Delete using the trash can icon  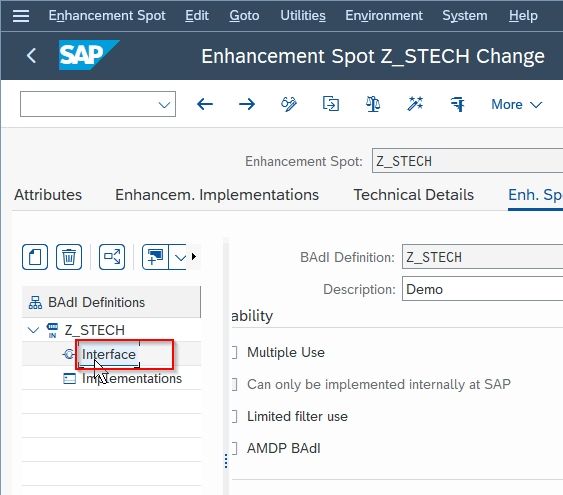(x=69, y=257)
